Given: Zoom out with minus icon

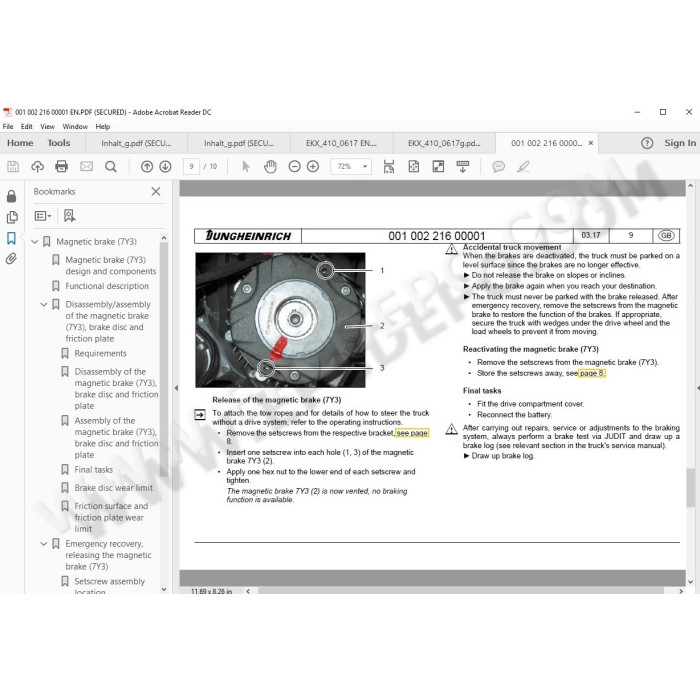Looking at the screenshot, I should click(x=294, y=167).
